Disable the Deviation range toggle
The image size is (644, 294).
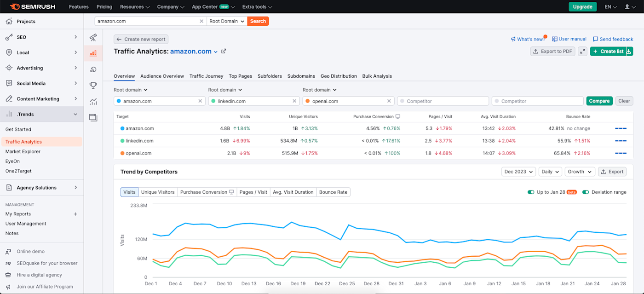tap(586, 192)
